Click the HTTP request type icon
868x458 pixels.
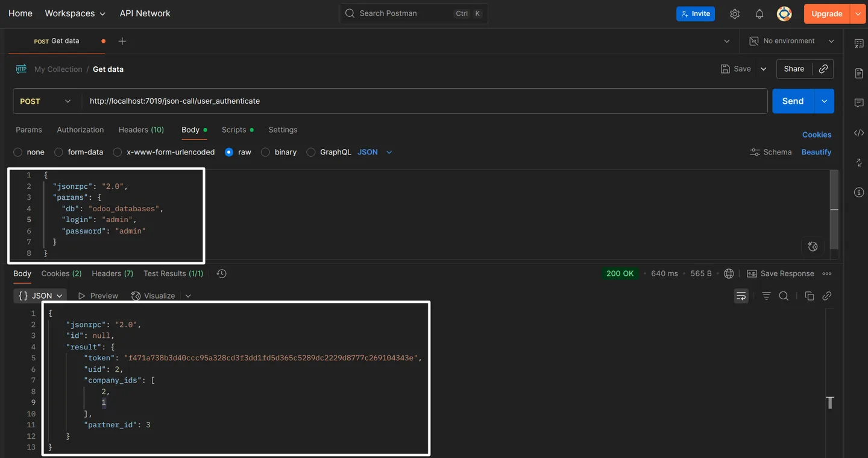(x=21, y=69)
